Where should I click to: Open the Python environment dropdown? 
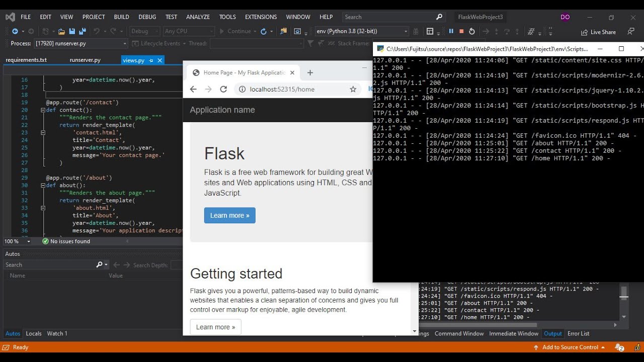(x=362, y=31)
